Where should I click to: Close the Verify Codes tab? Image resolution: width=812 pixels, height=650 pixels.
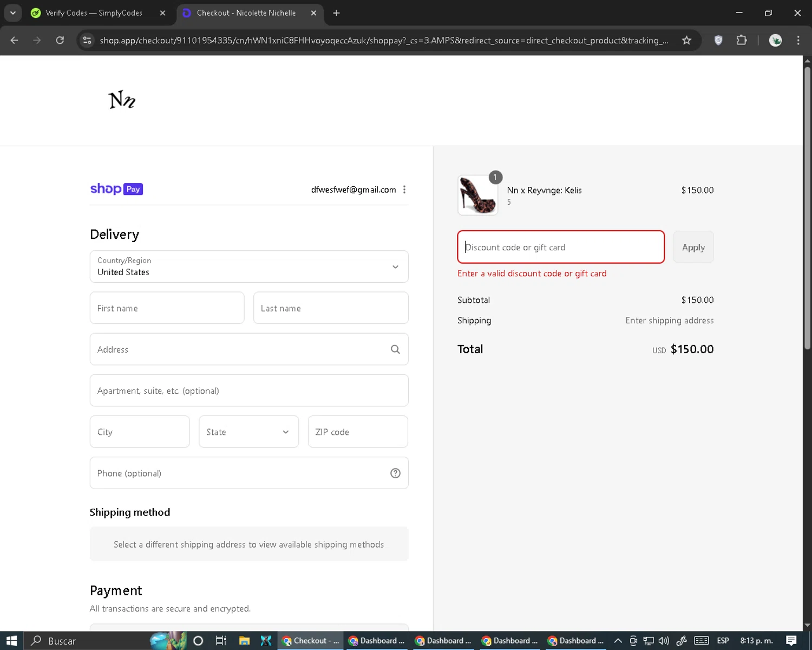click(162, 13)
